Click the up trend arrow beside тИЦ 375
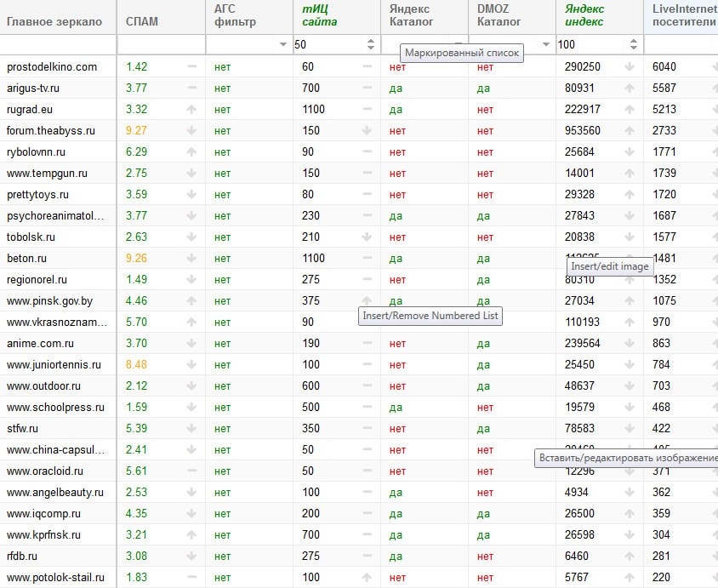Screen dimensions: 718x588 pos(367,300)
